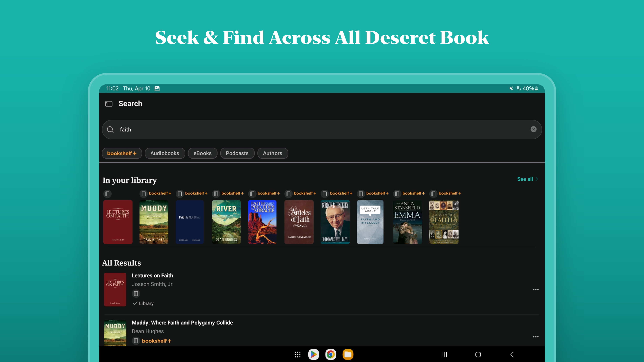The height and width of the screenshot is (362, 644).
Task: Open more options for Muddy result
Action: click(536, 337)
